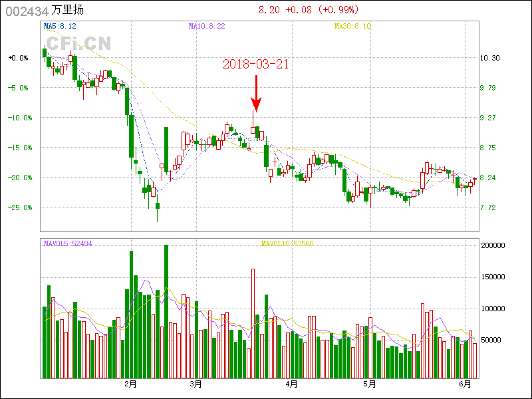
Task: Click the 10.30 price level on the right axis
Action: click(x=490, y=58)
